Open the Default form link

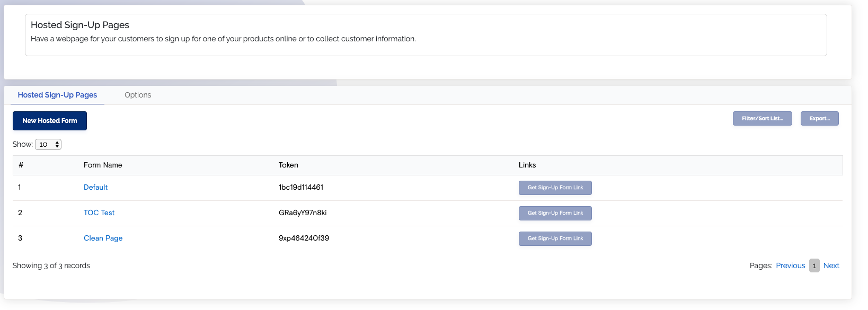tap(95, 187)
